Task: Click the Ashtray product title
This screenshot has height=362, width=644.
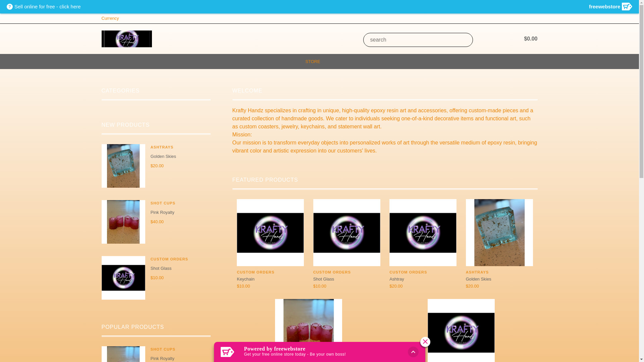Action: [396, 279]
